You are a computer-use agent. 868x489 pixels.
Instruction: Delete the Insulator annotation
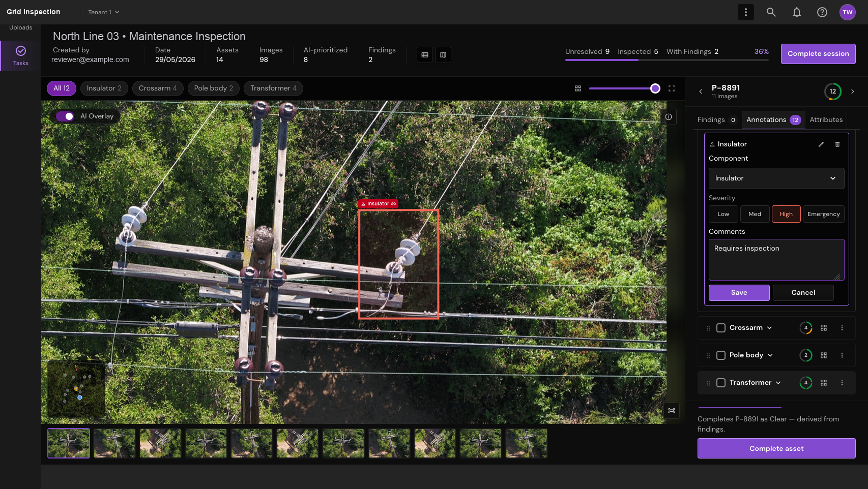837,144
